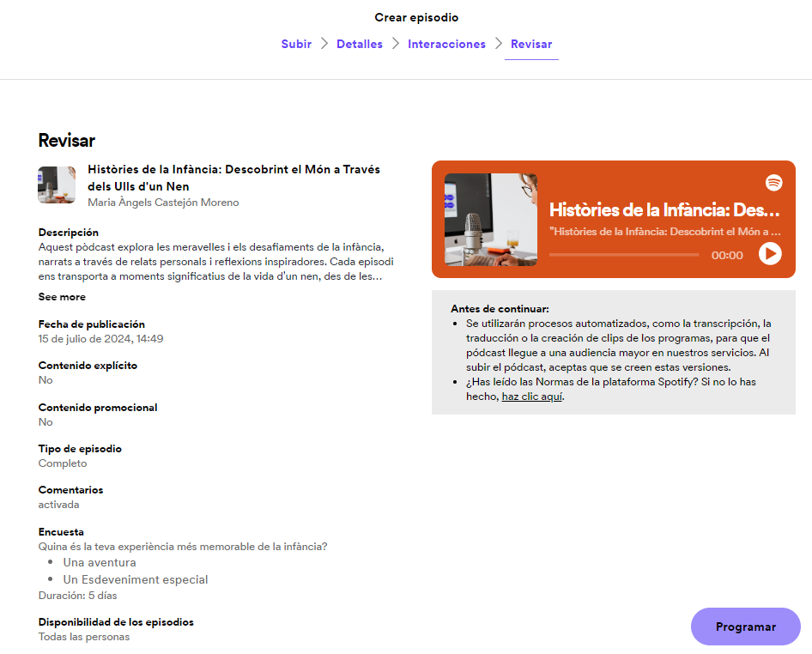The width and height of the screenshot is (812, 654).
Task: Click the large cover art in preview card
Action: 490,220
